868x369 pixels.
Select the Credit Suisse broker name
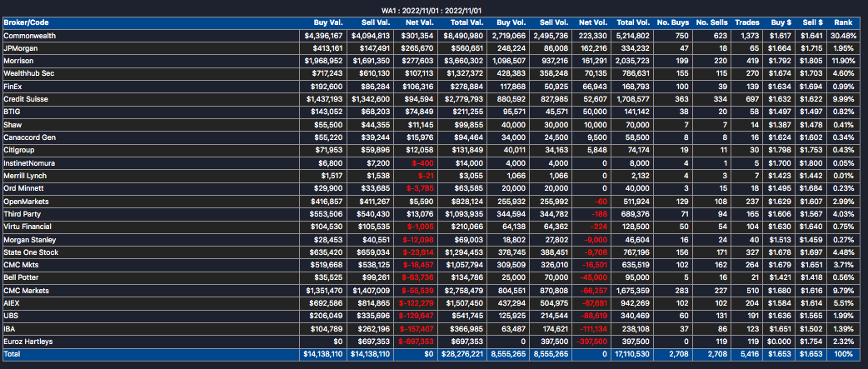click(x=26, y=99)
